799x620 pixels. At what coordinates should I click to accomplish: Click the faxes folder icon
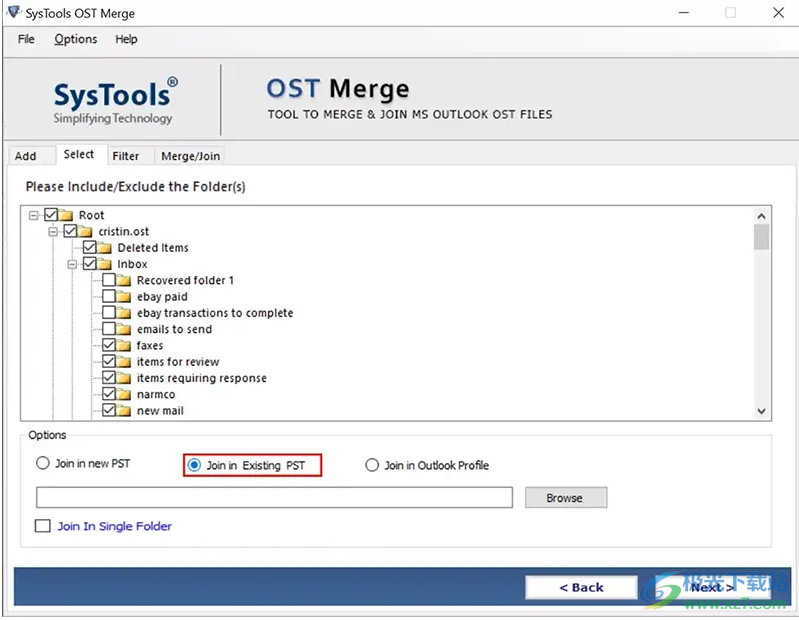tap(124, 346)
